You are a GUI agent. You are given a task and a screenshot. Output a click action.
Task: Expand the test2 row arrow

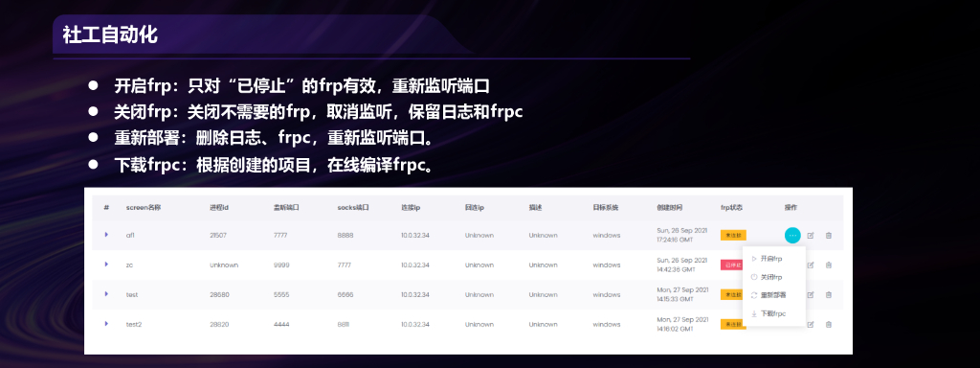[x=106, y=324]
